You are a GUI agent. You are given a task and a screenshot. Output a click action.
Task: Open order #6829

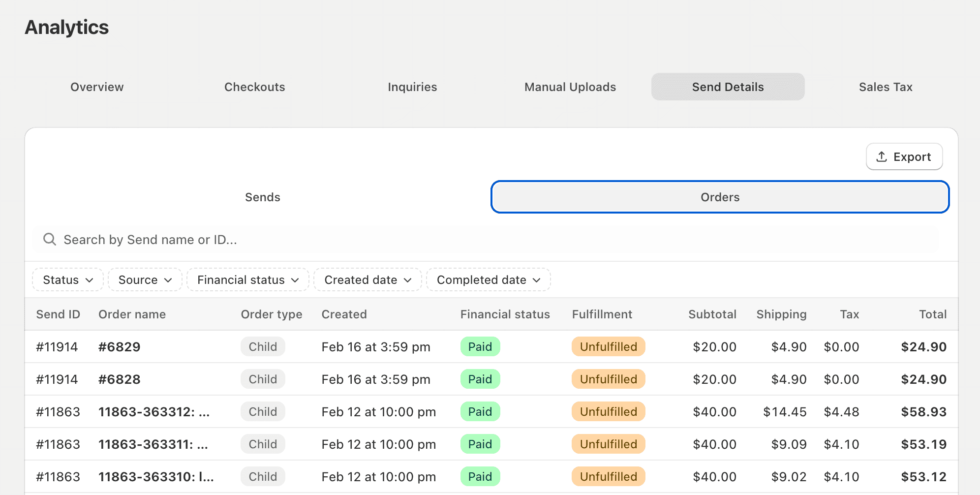120,347
